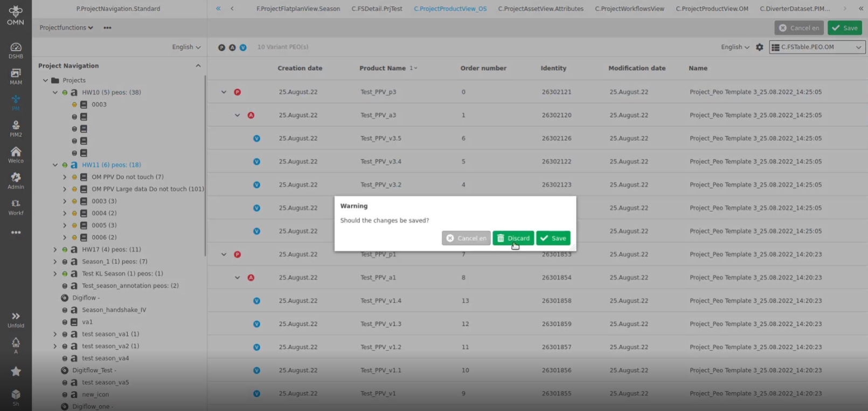The height and width of the screenshot is (411, 868).
Task: Open the MAM module in sidebar
Action: click(x=16, y=76)
